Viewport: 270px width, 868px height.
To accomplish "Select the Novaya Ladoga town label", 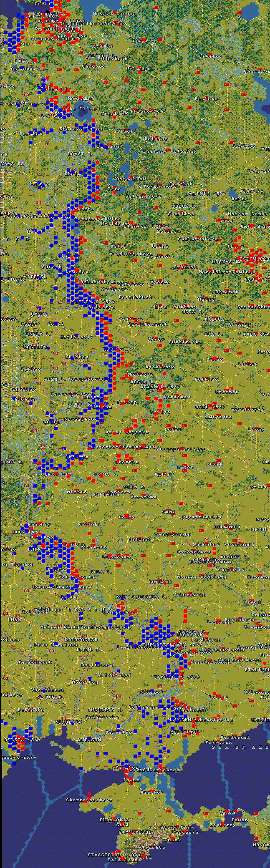I will [x=114, y=14].
